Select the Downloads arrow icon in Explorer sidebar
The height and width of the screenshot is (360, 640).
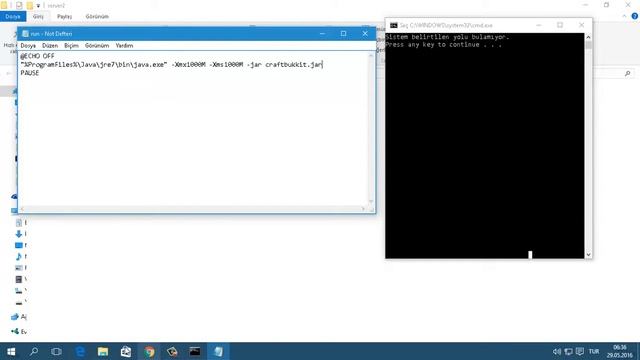click(18, 234)
